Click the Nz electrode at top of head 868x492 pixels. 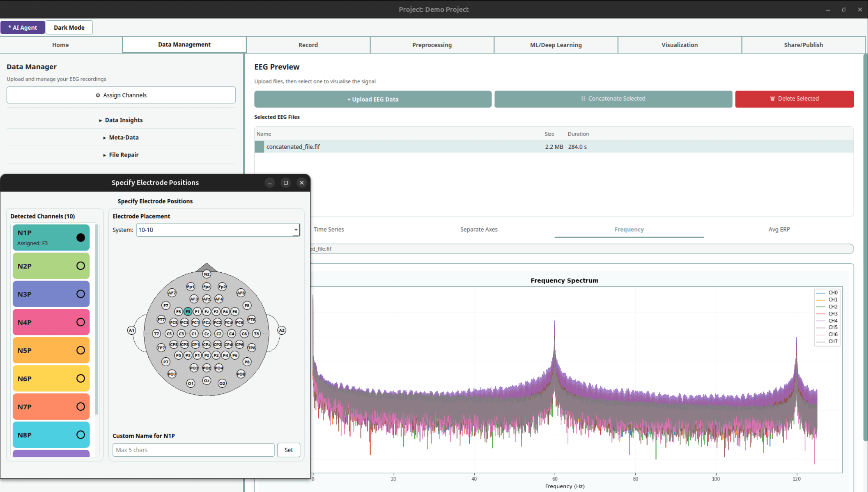click(x=207, y=274)
